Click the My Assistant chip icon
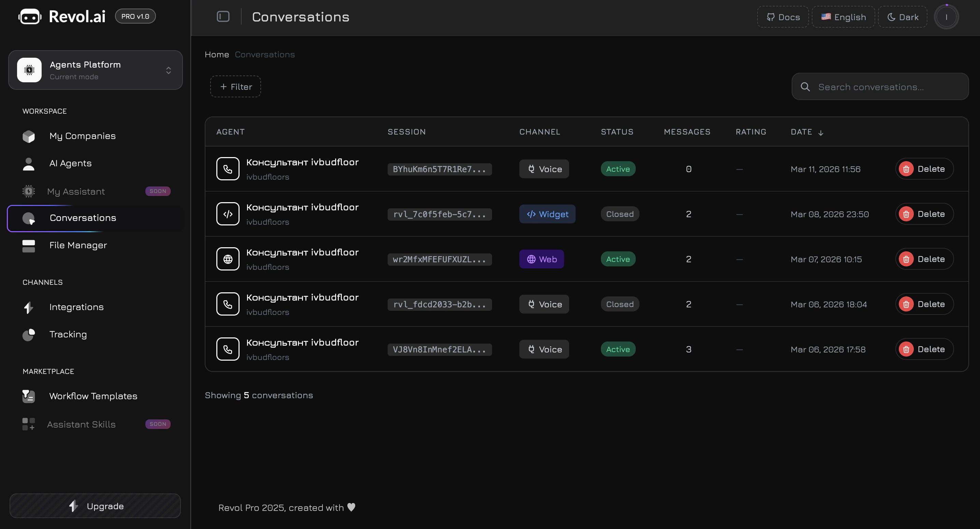Image resolution: width=980 pixels, height=529 pixels. (29, 191)
